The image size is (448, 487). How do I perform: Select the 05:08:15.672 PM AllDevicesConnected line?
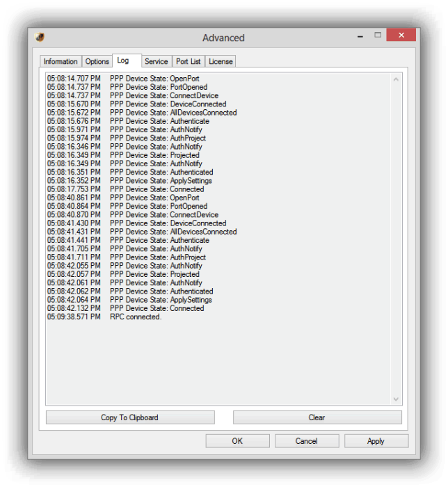coord(142,113)
